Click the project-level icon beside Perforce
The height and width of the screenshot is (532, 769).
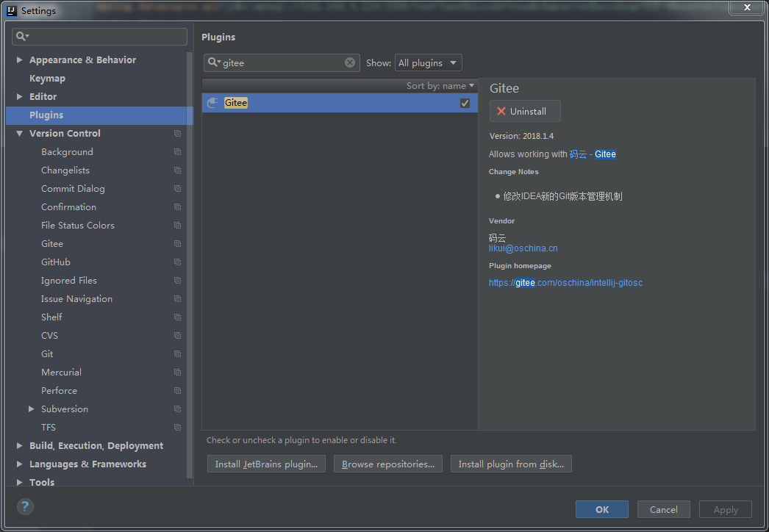(177, 391)
